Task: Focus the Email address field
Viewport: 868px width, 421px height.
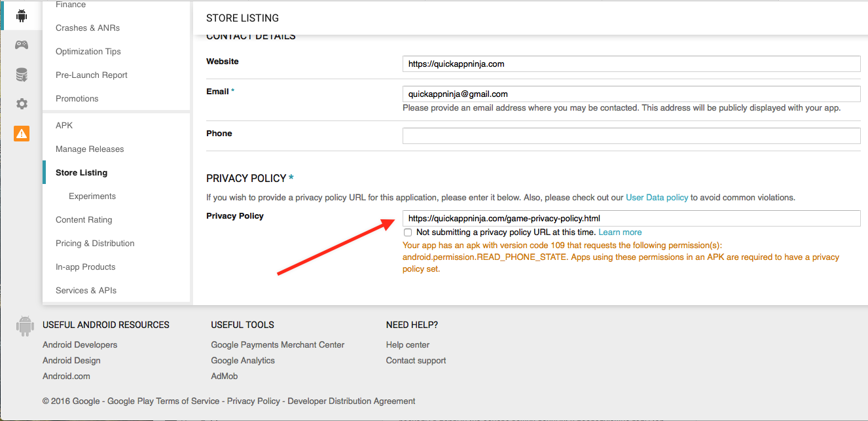Action: pos(631,94)
